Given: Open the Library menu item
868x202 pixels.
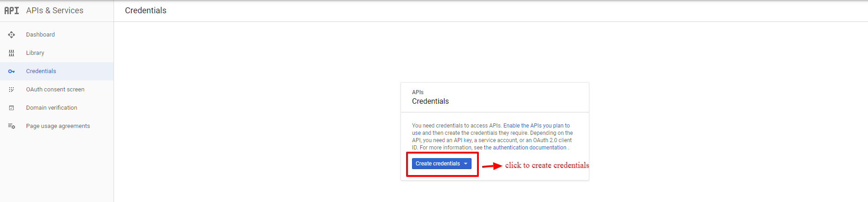Looking at the screenshot, I should tap(57, 53).
